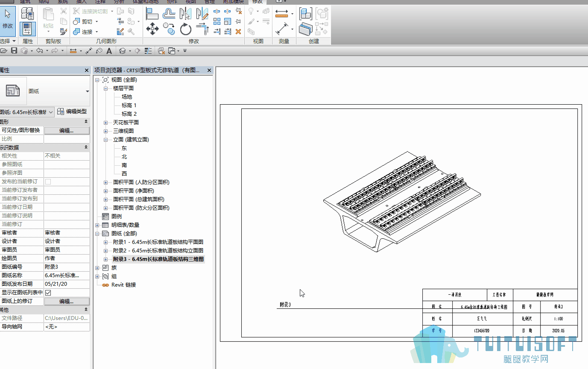
Task: Click 编辑... button for 可见性/图形替换
Action: click(67, 130)
